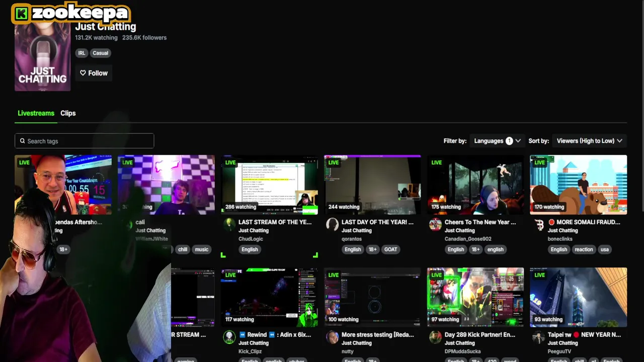644x362 pixels.
Task: Click GOAT tag under qorantos stream
Action: click(x=391, y=249)
